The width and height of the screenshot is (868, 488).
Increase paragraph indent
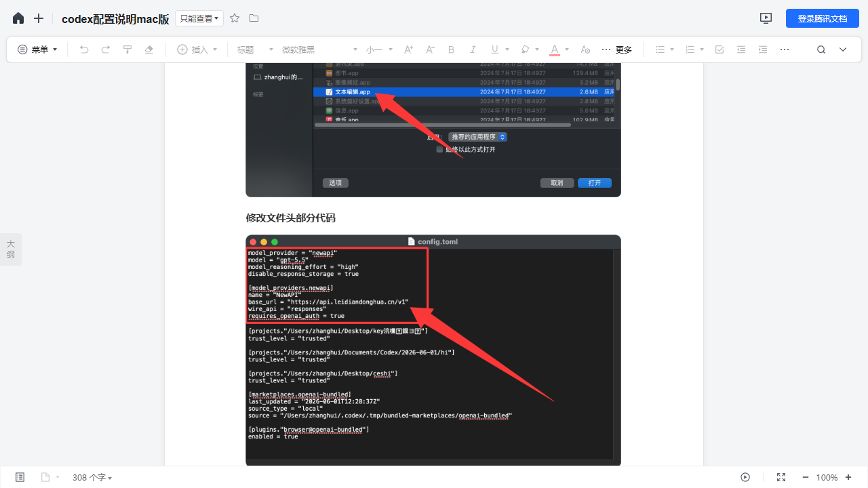coord(763,49)
